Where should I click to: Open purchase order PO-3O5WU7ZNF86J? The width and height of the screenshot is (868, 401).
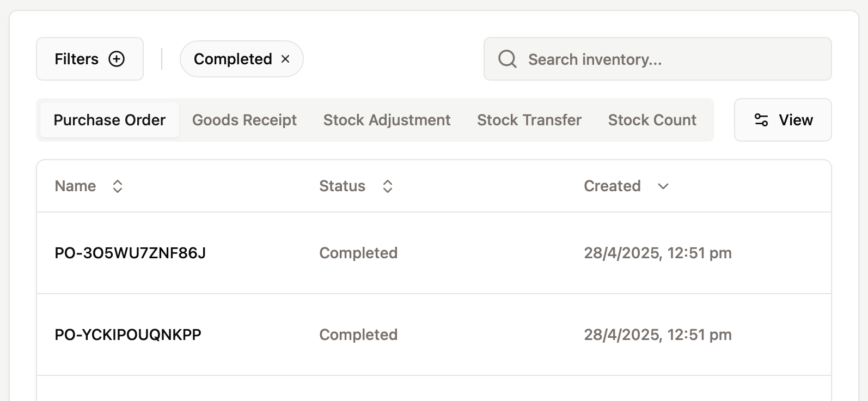131,253
